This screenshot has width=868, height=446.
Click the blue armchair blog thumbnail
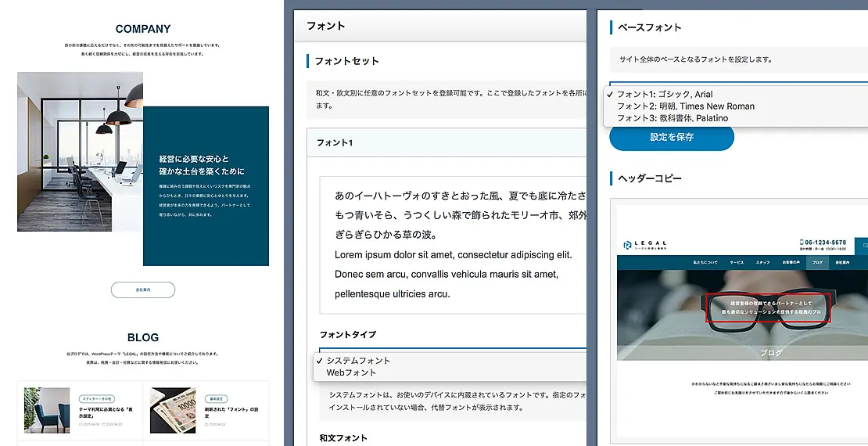[47, 410]
